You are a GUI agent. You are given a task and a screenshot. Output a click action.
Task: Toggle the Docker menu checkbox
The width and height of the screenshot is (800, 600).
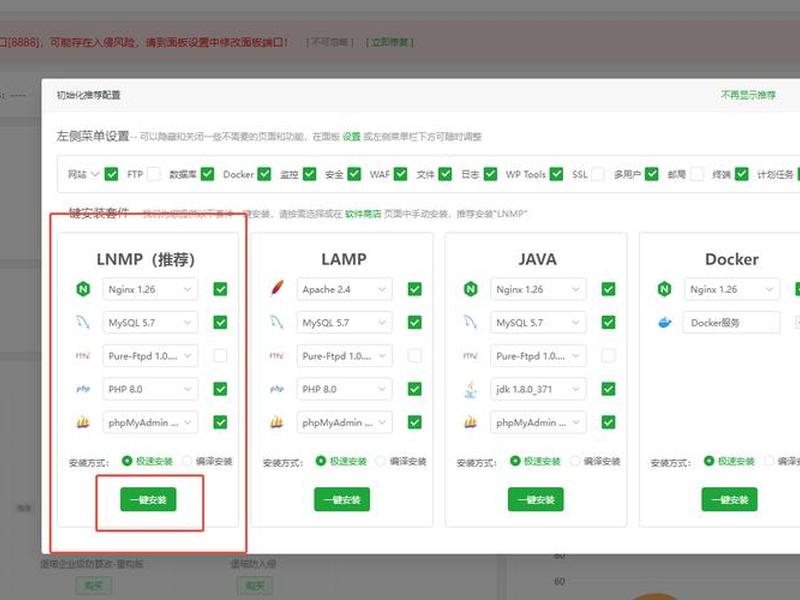(264, 174)
